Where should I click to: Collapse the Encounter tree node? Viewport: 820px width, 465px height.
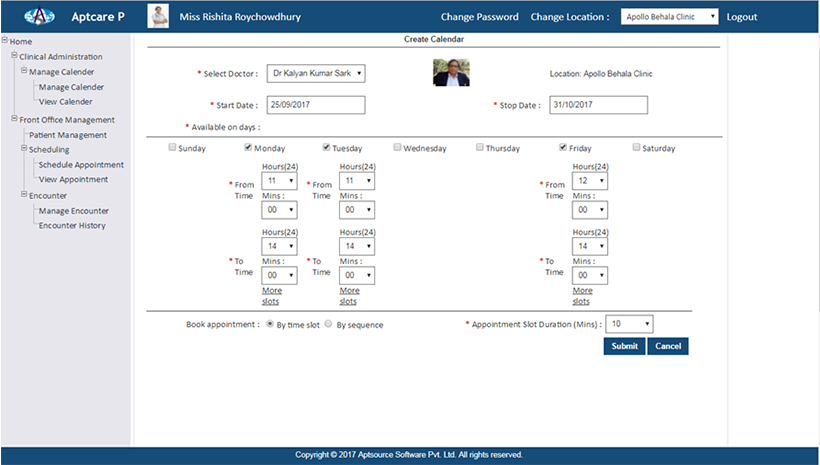point(24,196)
